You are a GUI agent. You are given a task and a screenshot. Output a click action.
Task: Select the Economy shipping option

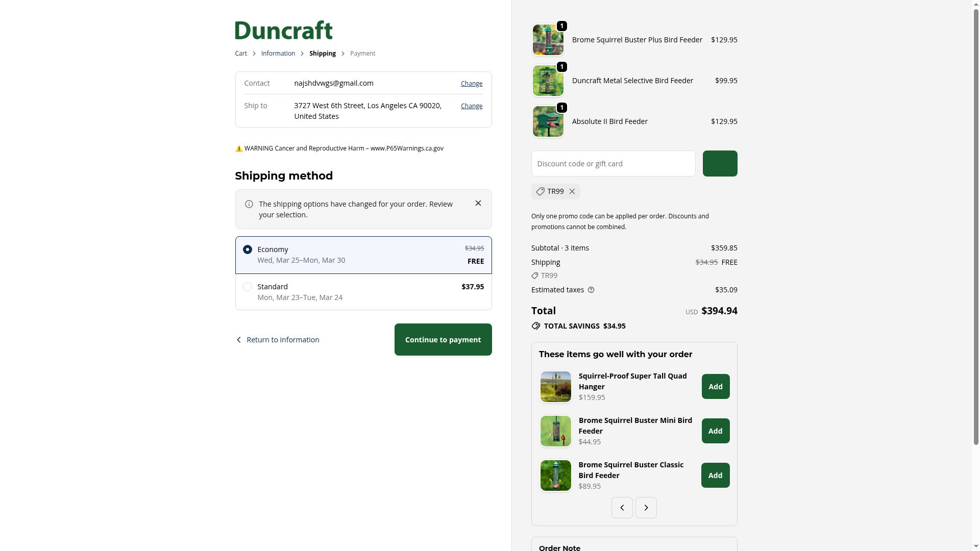[x=363, y=255]
